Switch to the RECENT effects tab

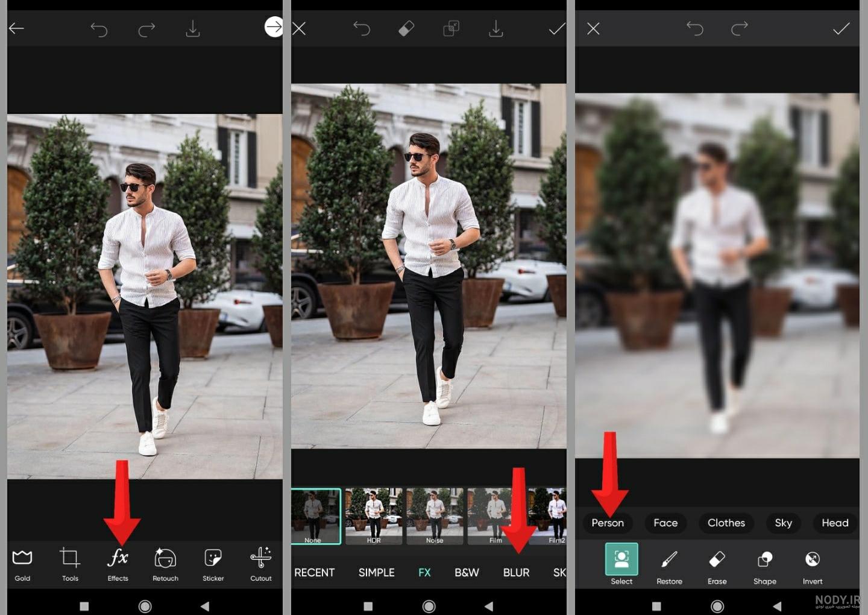click(x=314, y=573)
